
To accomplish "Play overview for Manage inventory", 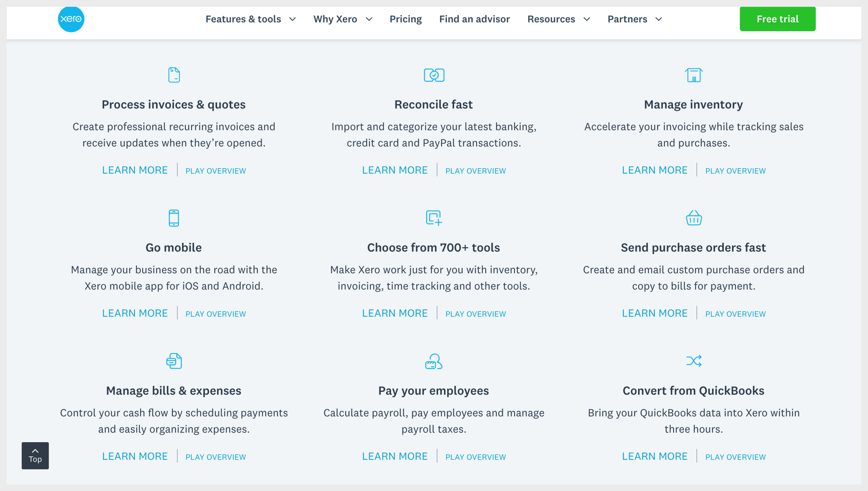I will pos(735,171).
